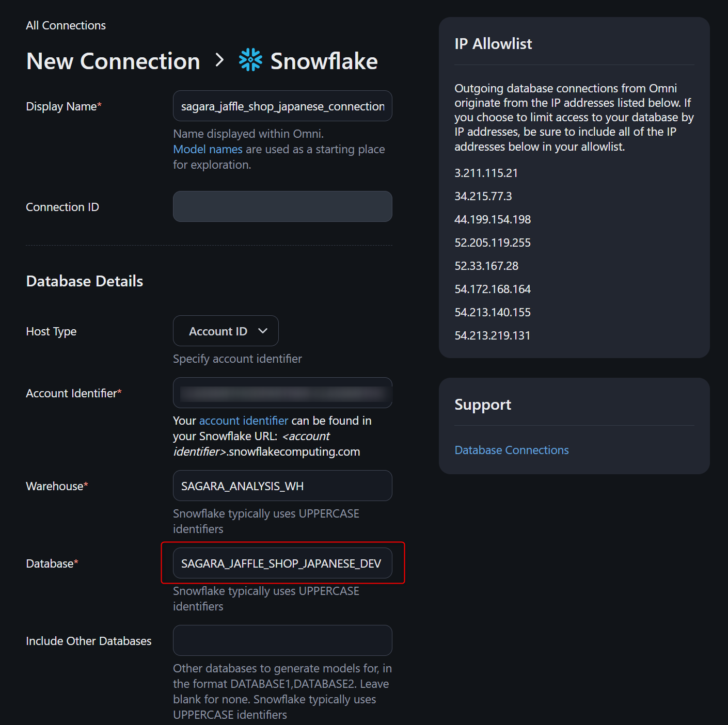Open the Model names link
Screen dimensions: 728x725
pyautogui.click(x=208, y=150)
